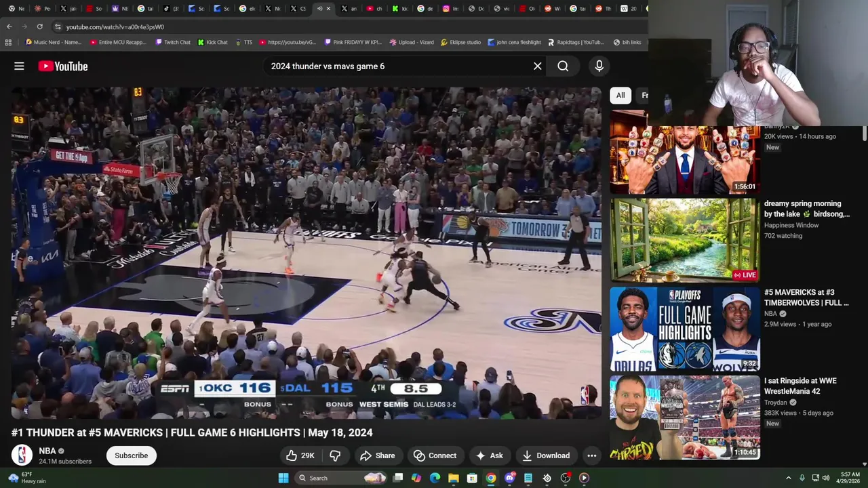Click the Connect button

(x=435, y=455)
